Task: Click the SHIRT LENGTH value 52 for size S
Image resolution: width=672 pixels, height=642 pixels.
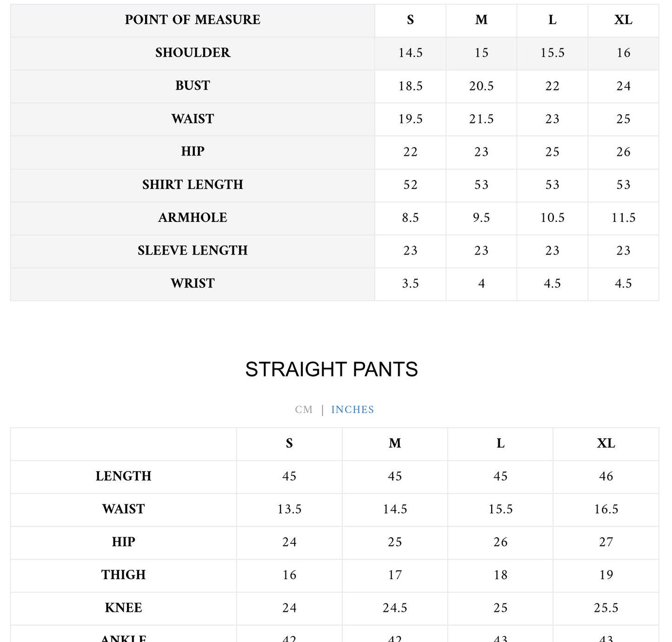Action: click(x=410, y=185)
